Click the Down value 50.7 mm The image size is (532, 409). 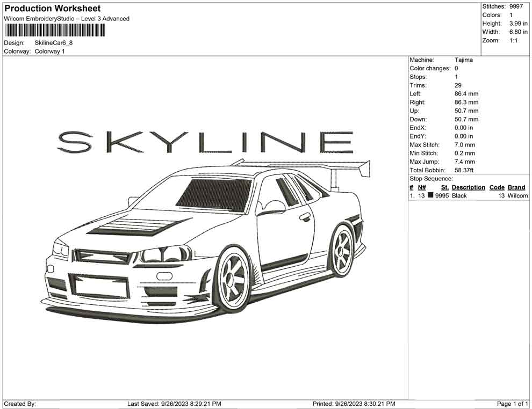coord(466,119)
